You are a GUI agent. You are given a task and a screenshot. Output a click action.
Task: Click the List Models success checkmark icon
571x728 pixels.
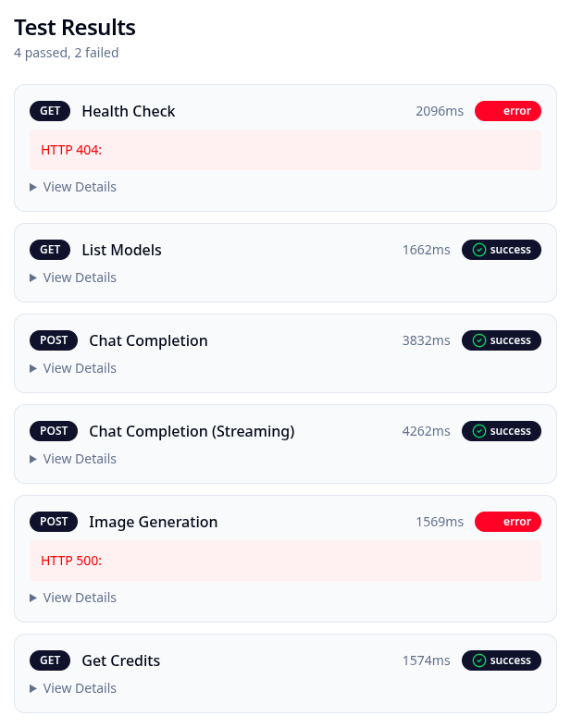coord(479,250)
